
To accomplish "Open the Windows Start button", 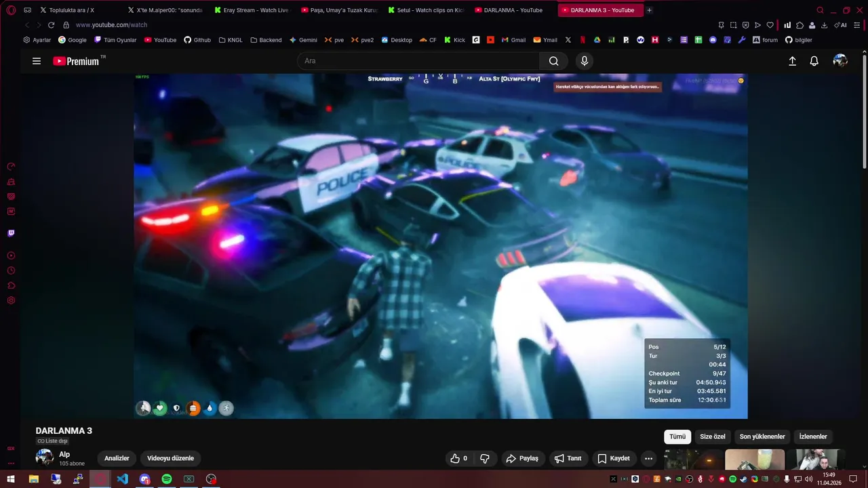I will pyautogui.click(x=11, y=479).
